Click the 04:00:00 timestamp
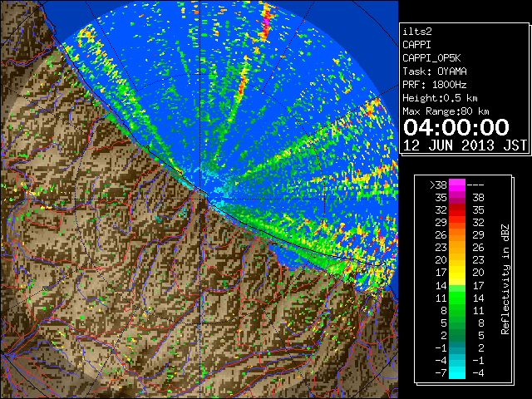Screen dimensions: 532x399 tap(456, 127)
